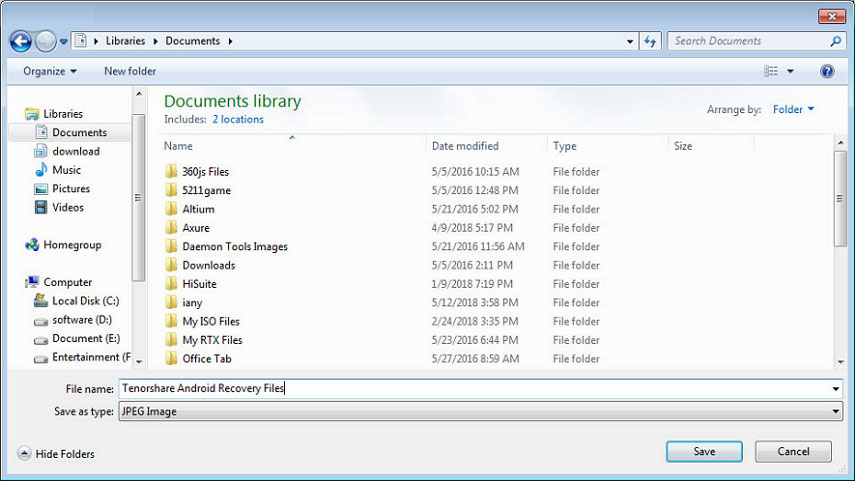Image resolution: width=855 pixels, height=481 pixels.
Task: Click the My ISO Files folder icon
Action: [171, 321]
